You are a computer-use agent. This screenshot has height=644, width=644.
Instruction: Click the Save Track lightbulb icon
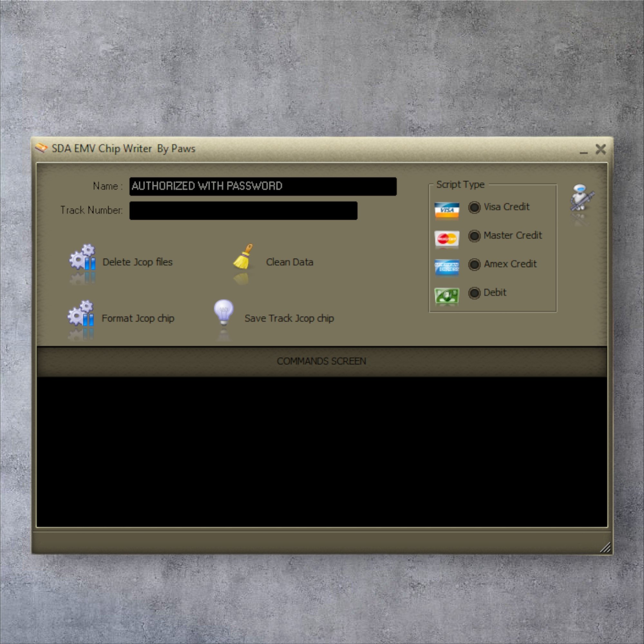[224, 312]
